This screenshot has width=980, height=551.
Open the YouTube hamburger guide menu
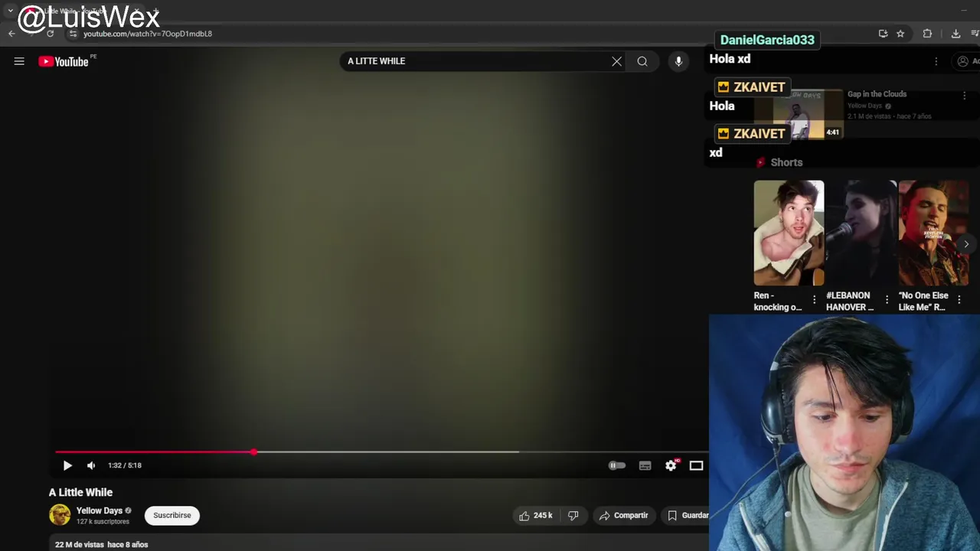tap(19, 61)
